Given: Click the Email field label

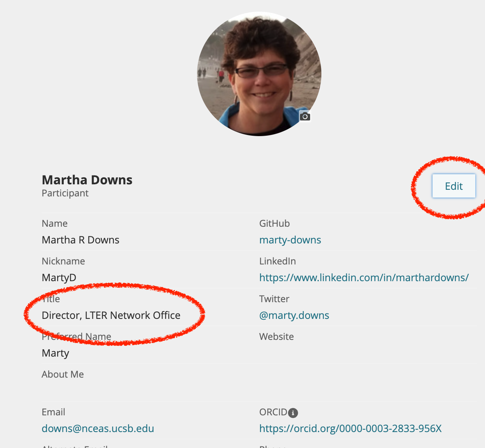Looking at the screenshot, I should [54, 412].
